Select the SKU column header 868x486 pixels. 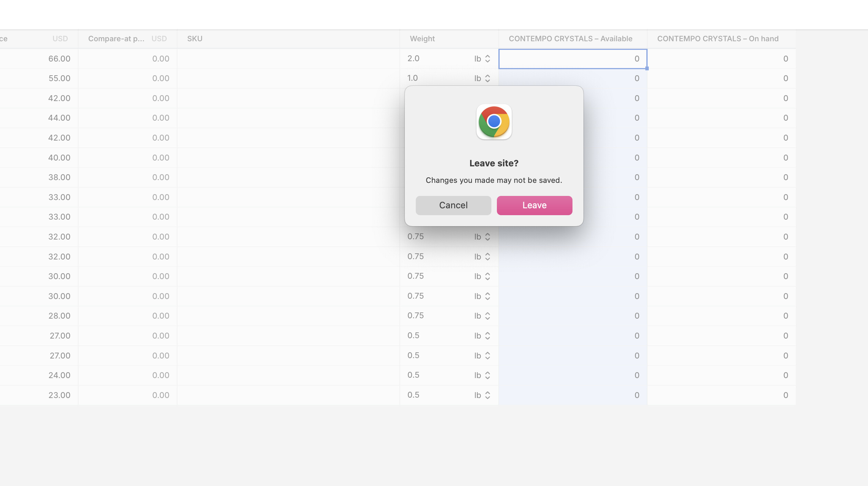(195, 38)
